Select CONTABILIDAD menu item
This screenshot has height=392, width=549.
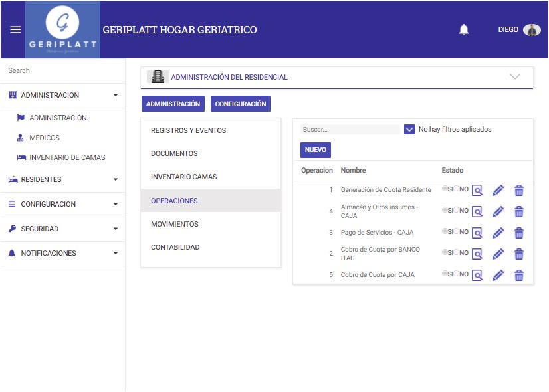coord(211,247)
